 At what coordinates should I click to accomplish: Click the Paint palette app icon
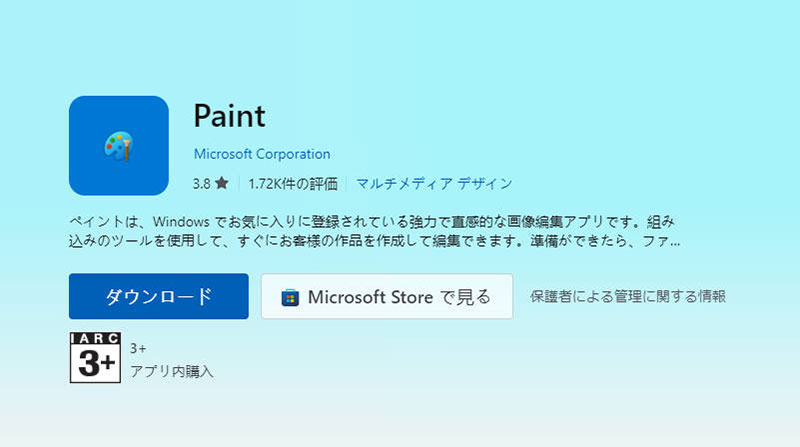(118, 145)
